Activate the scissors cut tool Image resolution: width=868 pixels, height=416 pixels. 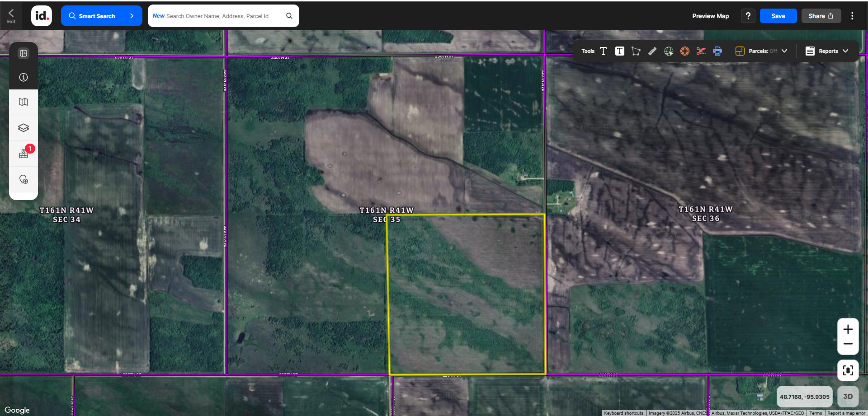[x=701, y=51]
